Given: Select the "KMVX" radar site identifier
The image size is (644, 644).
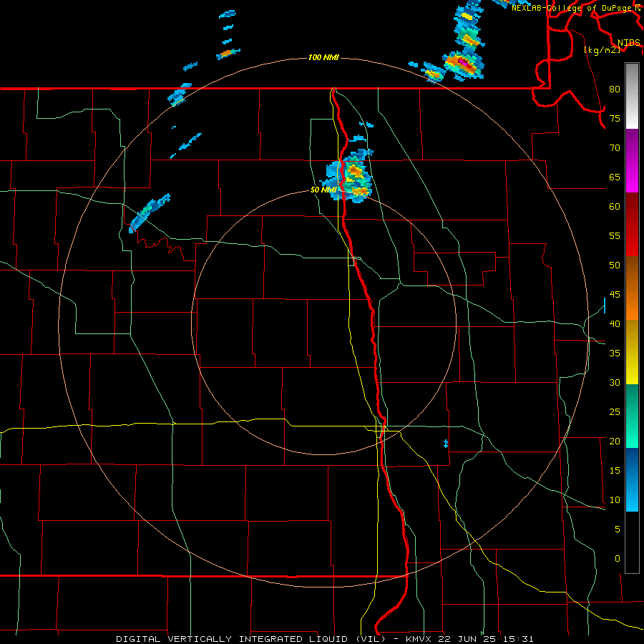Looking at the screenshot, I should pyautogui.click(x=419, y=639).
